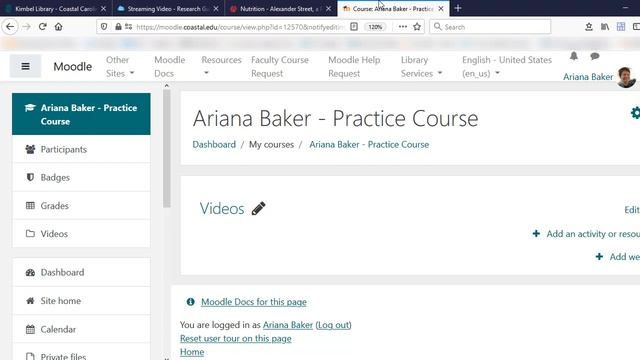640x360 pixels.
Task: Click the Home footer link
Action: point(192,352)
